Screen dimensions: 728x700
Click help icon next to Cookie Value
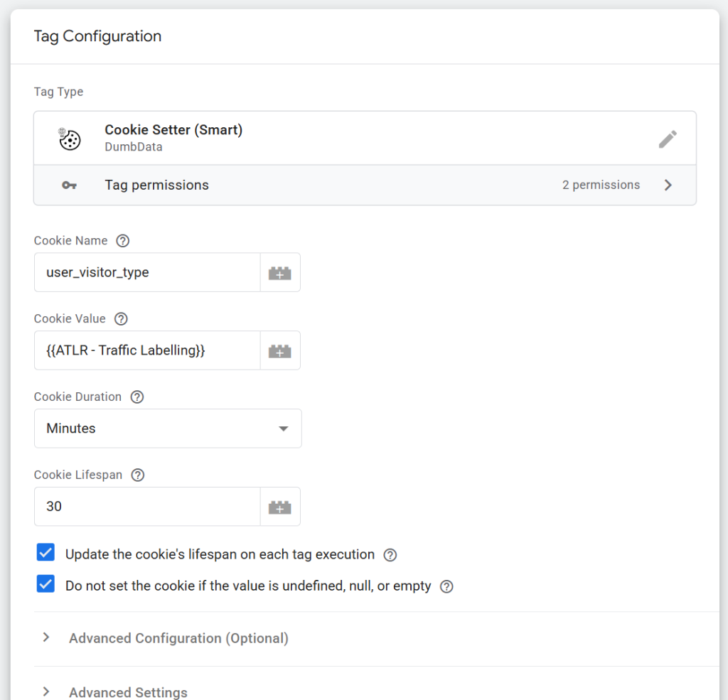[121, 319]
